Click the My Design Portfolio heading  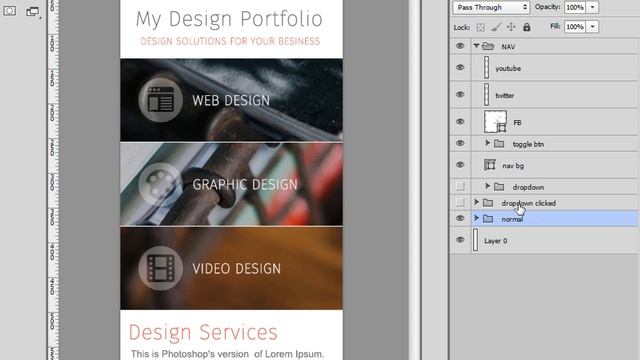tap(229, 20)
